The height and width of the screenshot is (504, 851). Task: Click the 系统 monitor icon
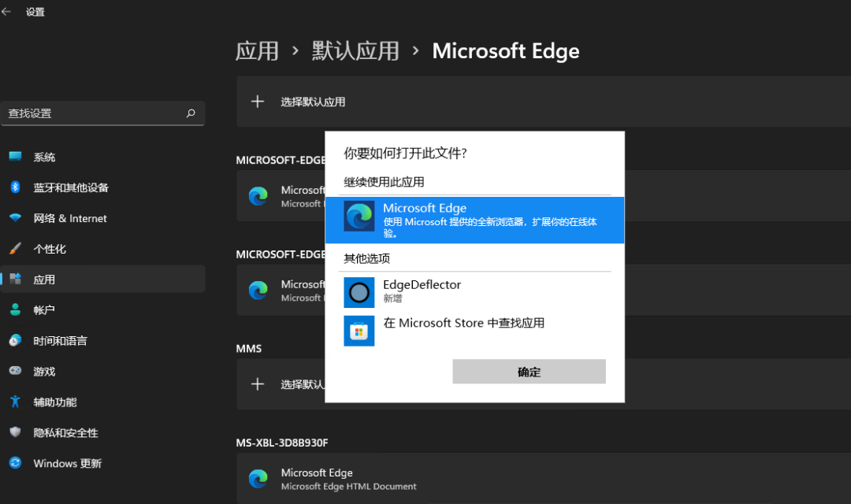tap(15, 156)
